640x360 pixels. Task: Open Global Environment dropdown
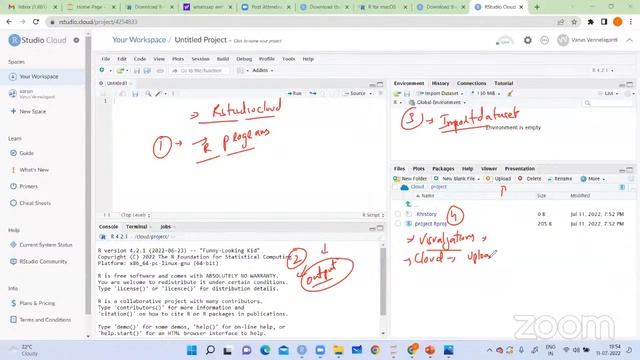(x=438, y=102)
